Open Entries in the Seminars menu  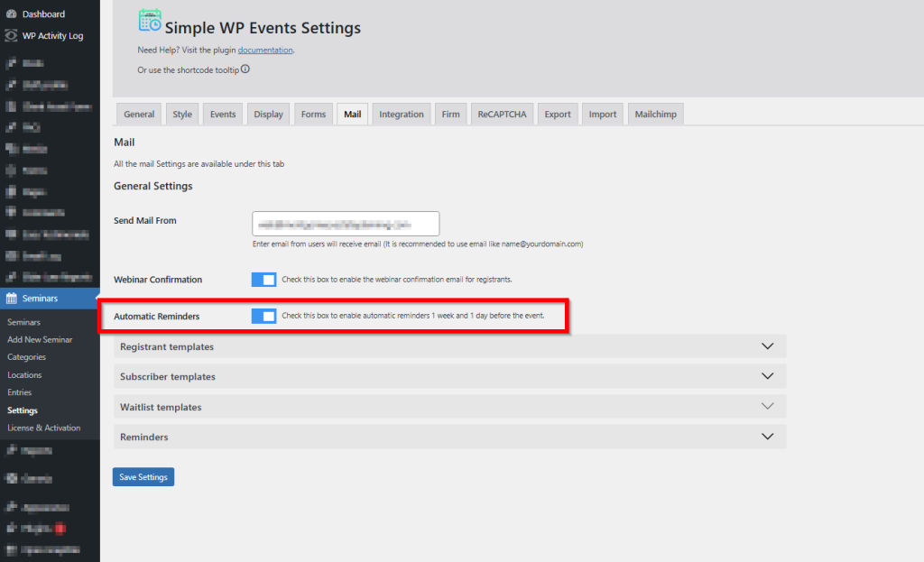[20, 392]
